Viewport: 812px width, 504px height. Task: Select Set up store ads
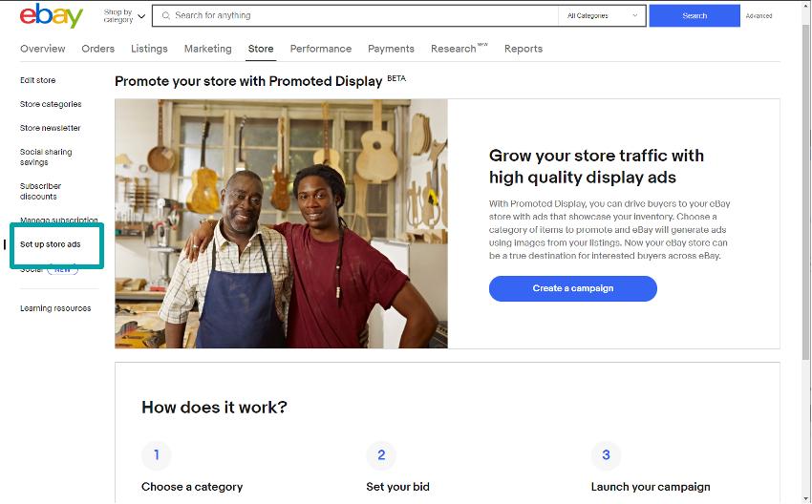[x=51, y=244]
